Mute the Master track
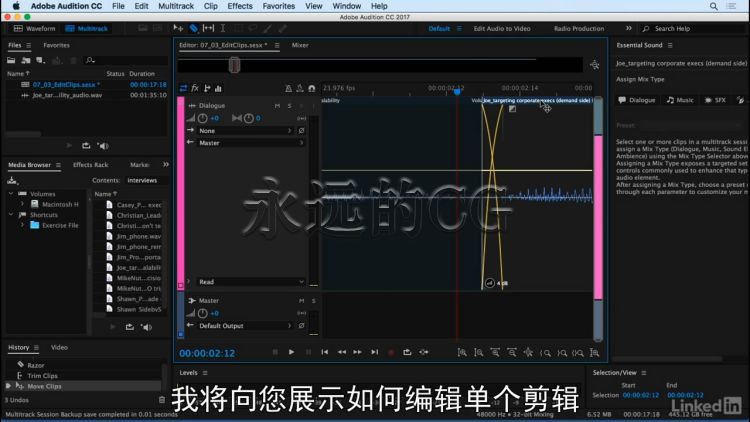 click(x=301, y=300)
